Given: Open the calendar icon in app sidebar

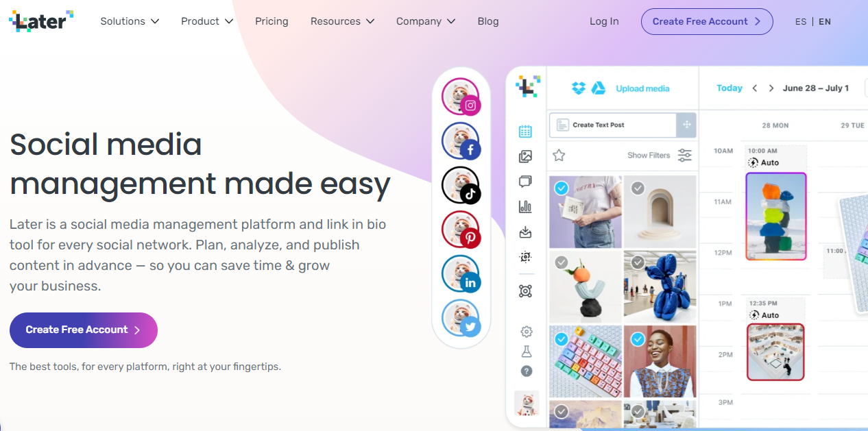Looking at the screenshot, I should 526,132.
